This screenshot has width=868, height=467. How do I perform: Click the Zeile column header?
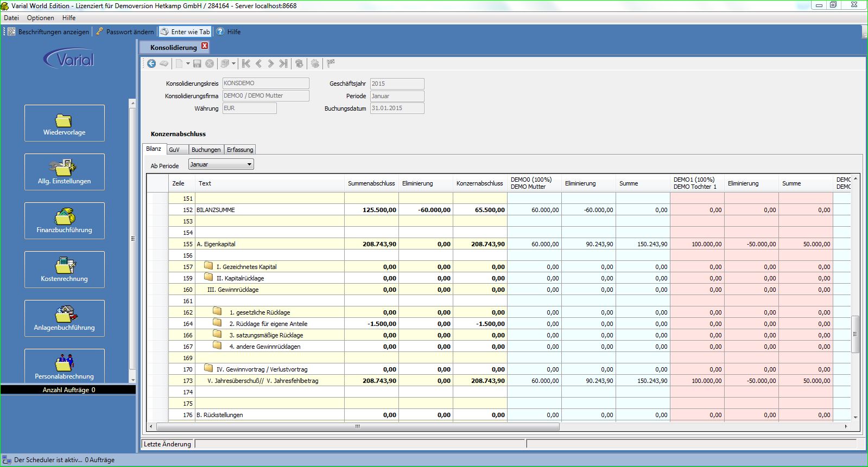pos(182,183)
